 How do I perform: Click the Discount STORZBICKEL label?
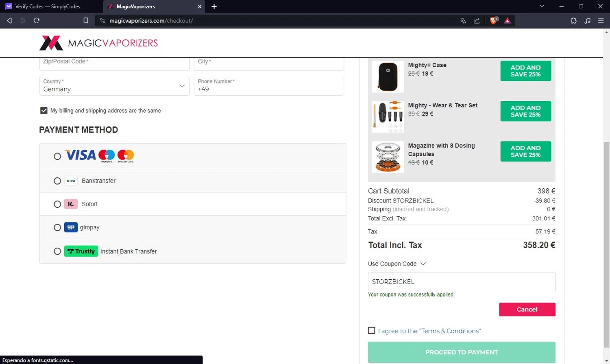coord(401,201)
